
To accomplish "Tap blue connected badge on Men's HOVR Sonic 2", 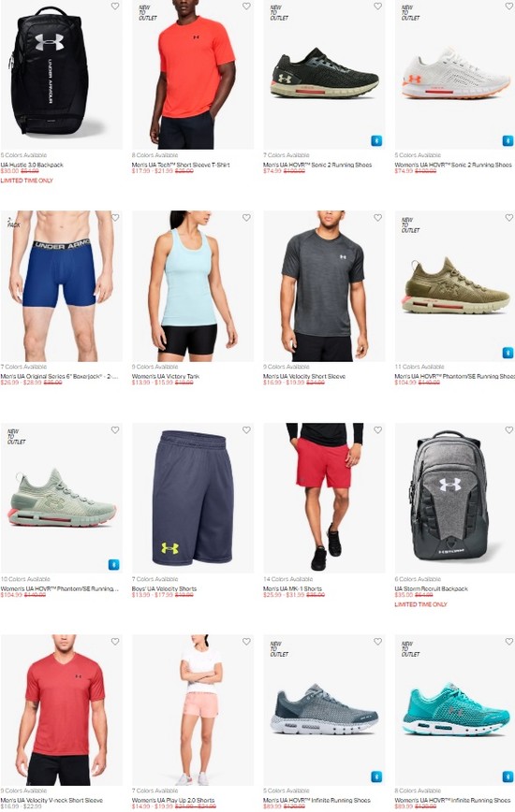I will pos(376,140).
